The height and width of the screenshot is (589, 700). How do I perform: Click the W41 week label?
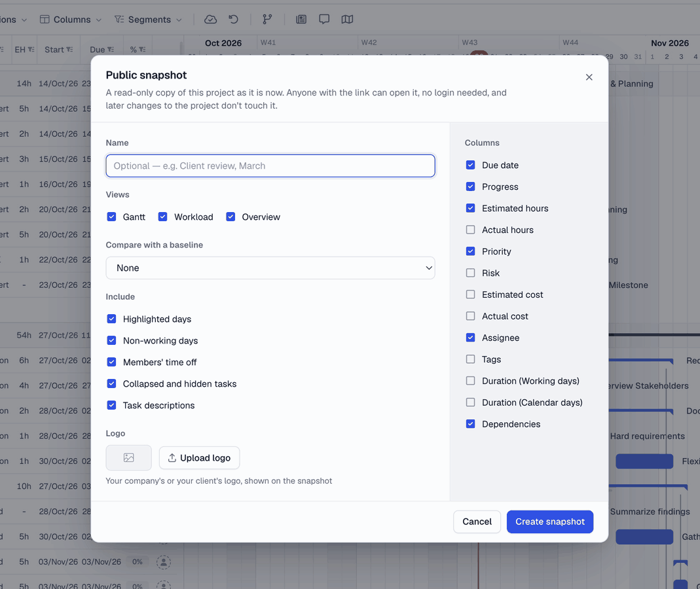coord(268,43)
